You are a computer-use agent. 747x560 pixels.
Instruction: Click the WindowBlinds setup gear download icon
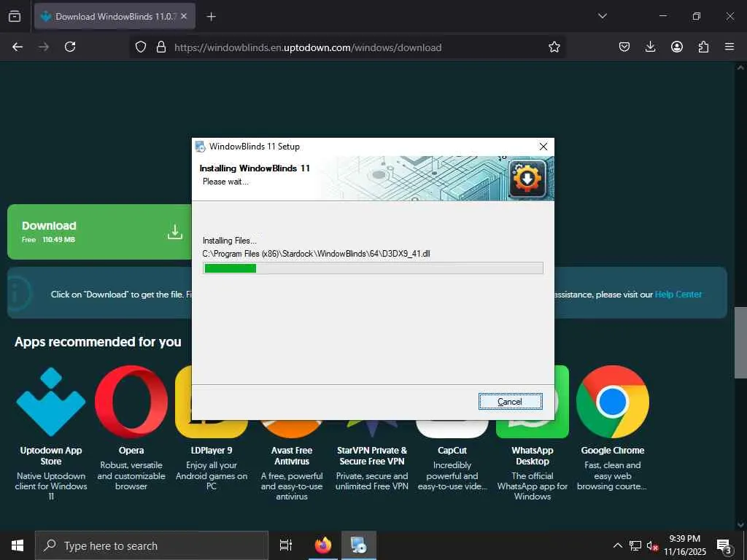[x=527, y=179]
